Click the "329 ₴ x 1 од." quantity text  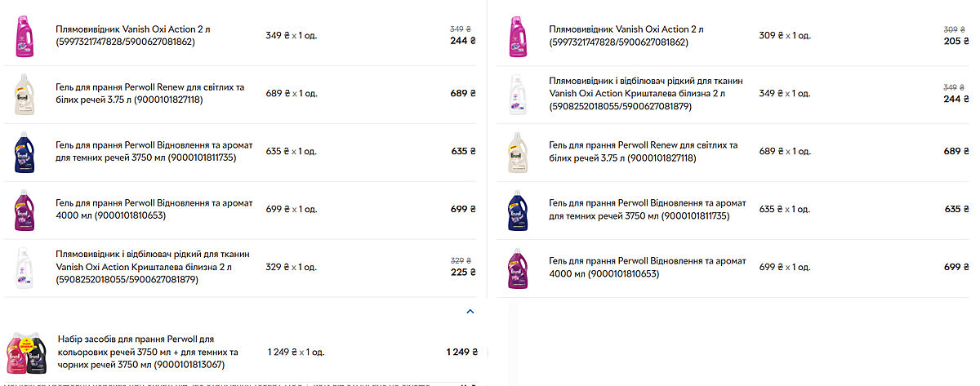292,267
